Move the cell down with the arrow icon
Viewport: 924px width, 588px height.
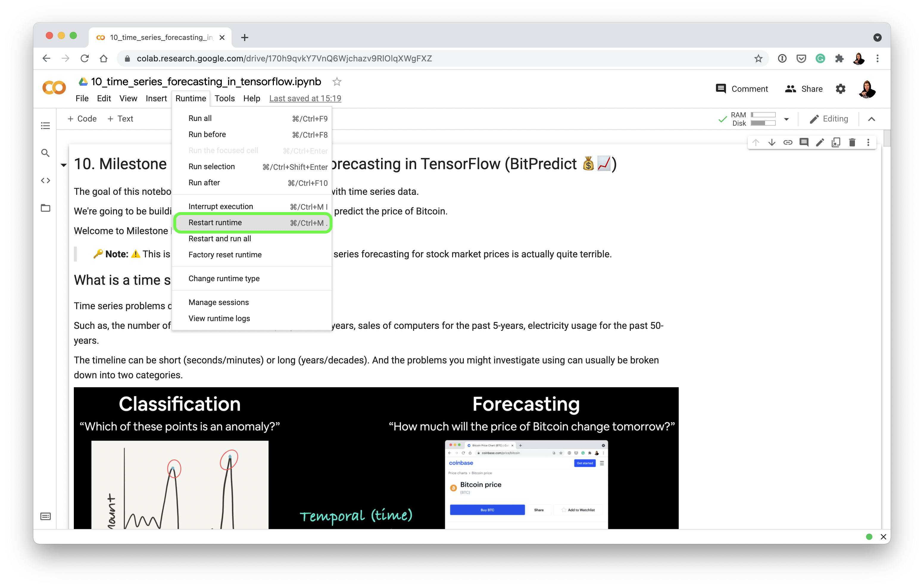(x=772, y=142)
